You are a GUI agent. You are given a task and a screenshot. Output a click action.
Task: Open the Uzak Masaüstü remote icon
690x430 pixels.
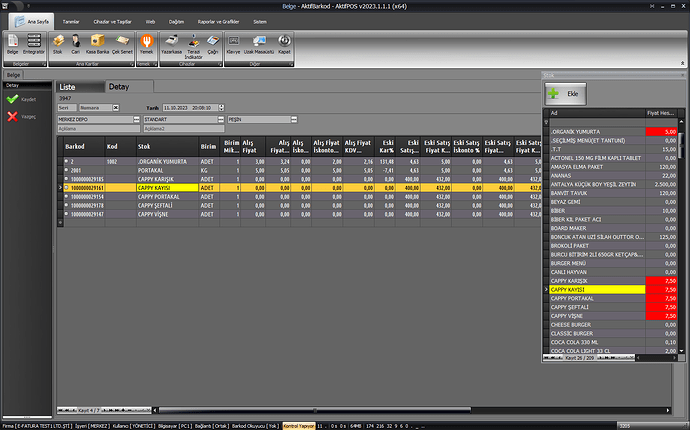point(259,44)
